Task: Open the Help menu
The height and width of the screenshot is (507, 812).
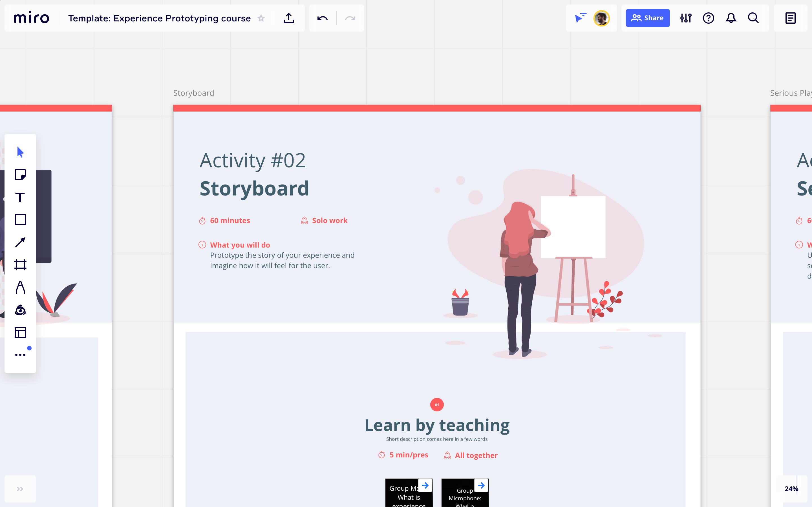Action: [x=708, y=18]
